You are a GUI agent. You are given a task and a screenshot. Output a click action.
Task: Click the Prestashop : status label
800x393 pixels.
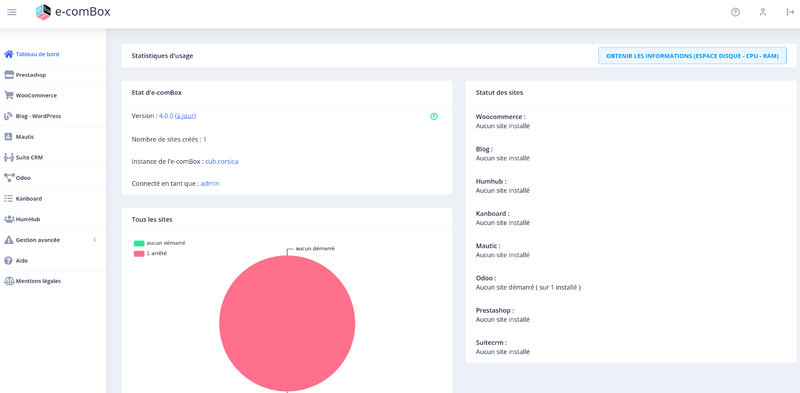[495, 310]
